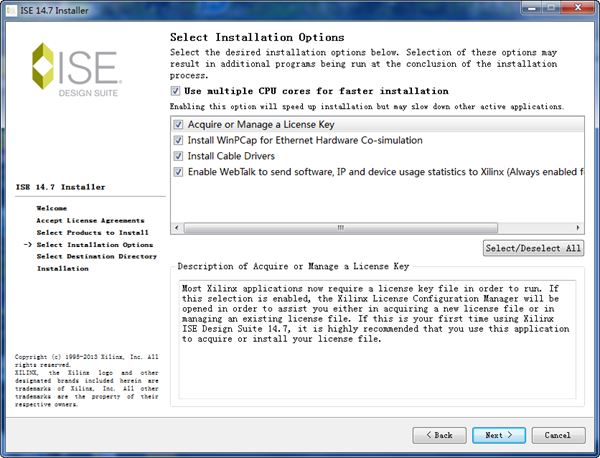Click the horizontal scrollbar thumb
600x458 pixels.
pyautogui.click(x=341, y=228)
